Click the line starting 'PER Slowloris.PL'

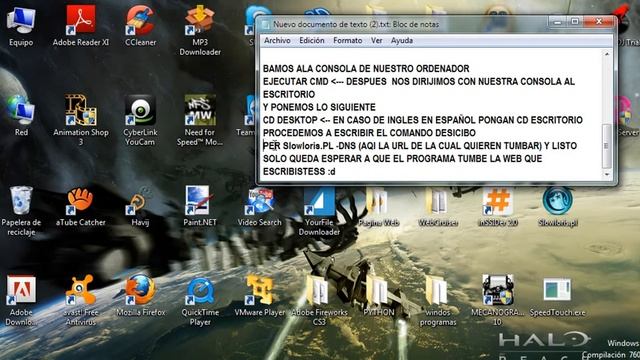[420, 146]
